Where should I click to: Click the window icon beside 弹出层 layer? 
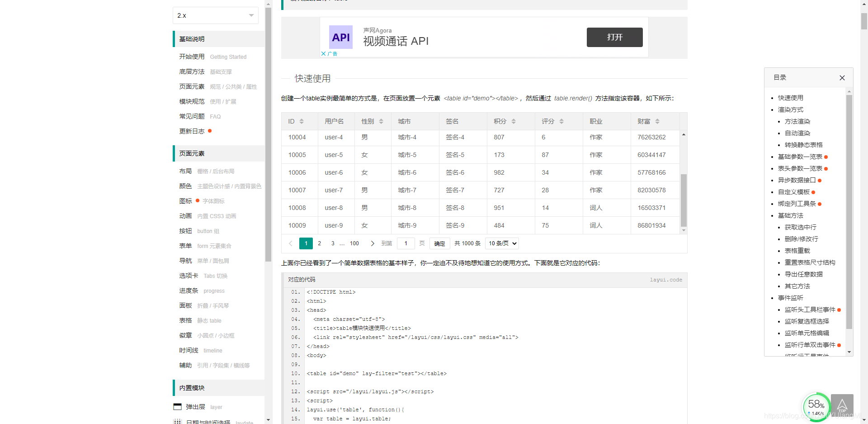(x=178, y=406)
